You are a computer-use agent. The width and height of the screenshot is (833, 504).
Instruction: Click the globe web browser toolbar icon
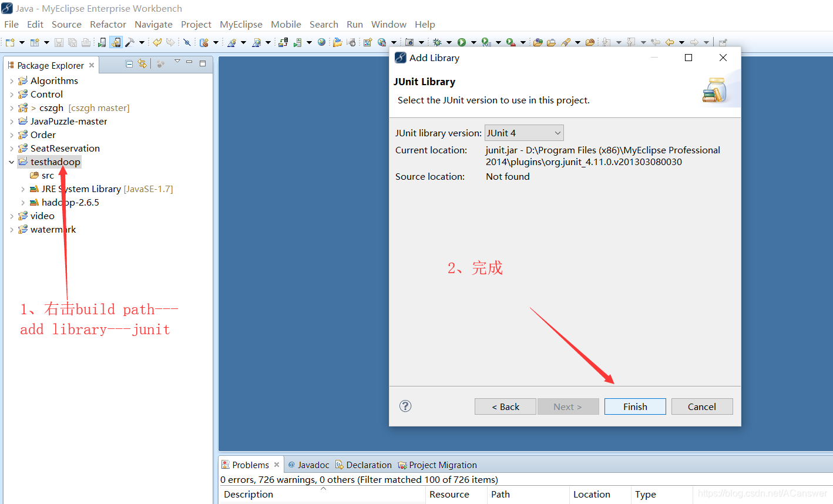[x=321, y=42]
